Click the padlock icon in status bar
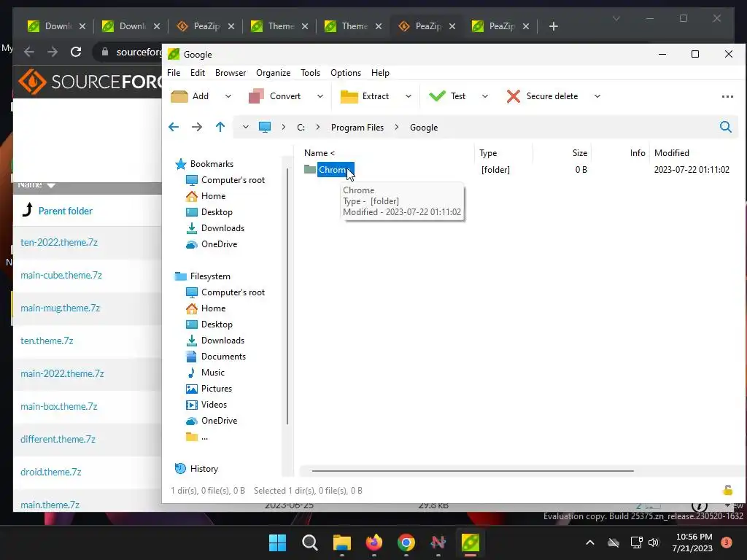The image size is (747, 560). tap(727, 490)
